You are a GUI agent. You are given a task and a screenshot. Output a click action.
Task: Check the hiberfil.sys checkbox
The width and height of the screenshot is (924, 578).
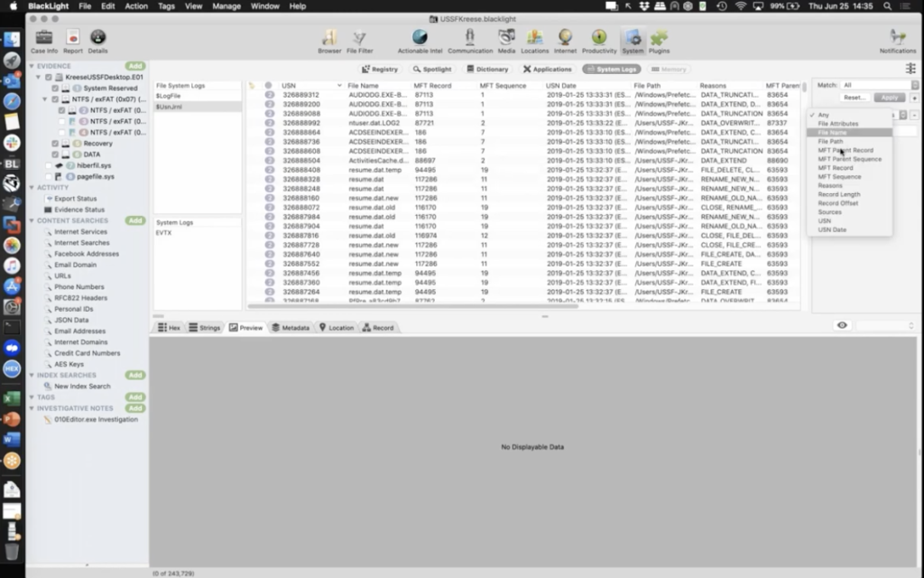[49, 166]
